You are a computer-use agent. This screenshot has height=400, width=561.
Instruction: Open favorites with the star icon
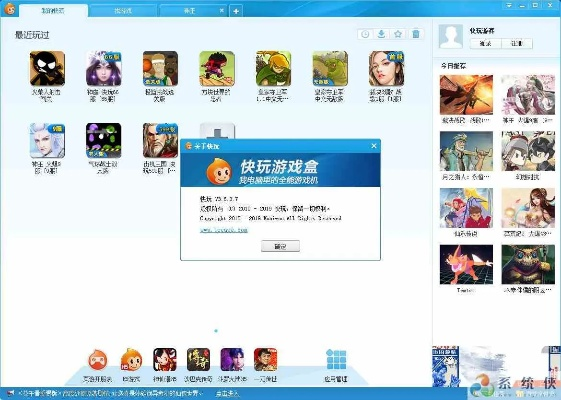coord(398,34)
